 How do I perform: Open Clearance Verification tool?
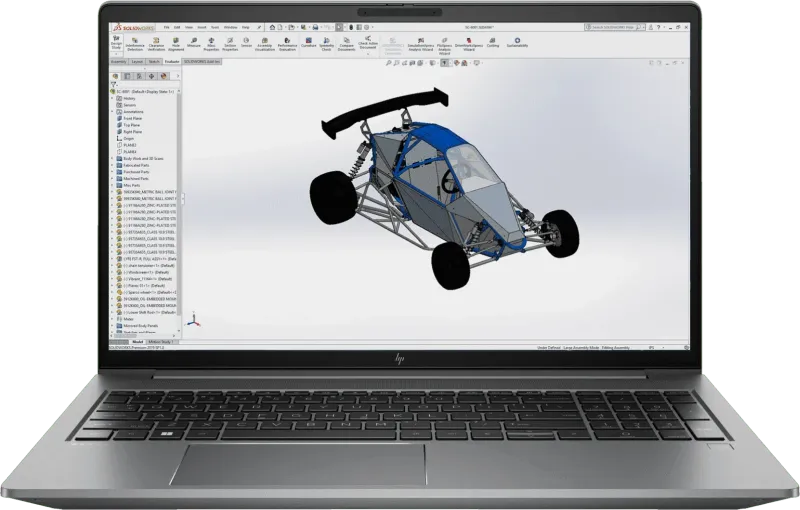pyautogui.click(x=156, y=44)
